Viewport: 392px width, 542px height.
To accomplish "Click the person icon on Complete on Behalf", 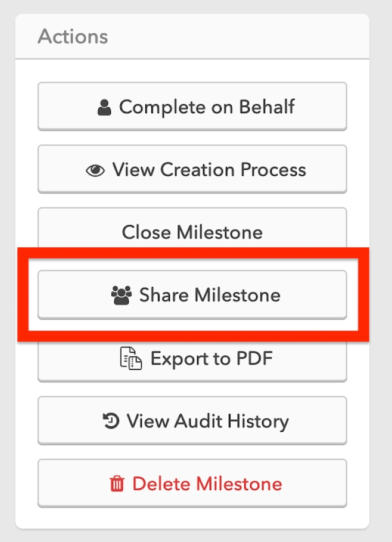I will click(104, 107).
